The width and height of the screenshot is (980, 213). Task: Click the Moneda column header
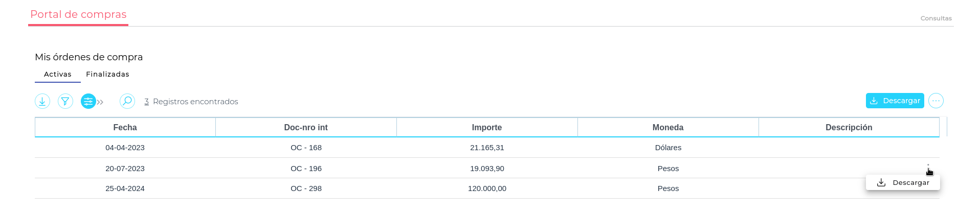(667, 127)
